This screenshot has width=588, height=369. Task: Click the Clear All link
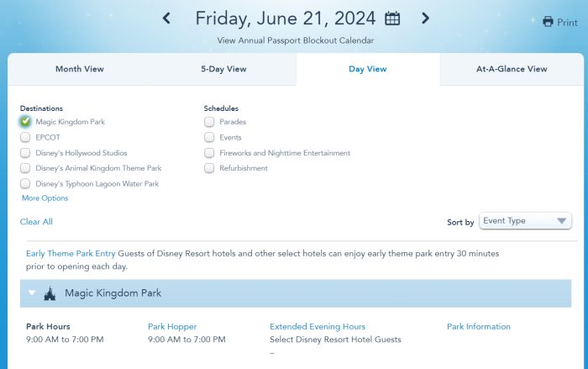[x=36, y=221]
